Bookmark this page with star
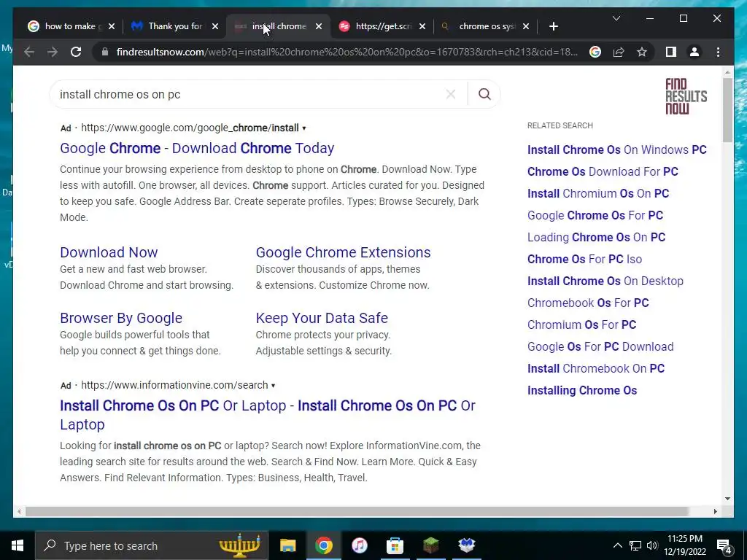The image size is (747, 560). [x=642, y=52]
